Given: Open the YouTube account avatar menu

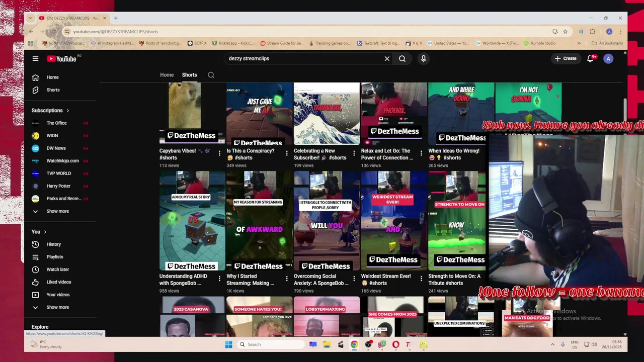Looking at the screenshot, I should [x=608, y=59].
